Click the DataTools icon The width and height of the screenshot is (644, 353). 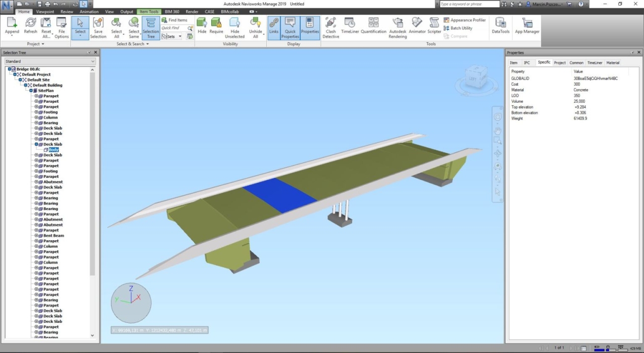(500, 28)
